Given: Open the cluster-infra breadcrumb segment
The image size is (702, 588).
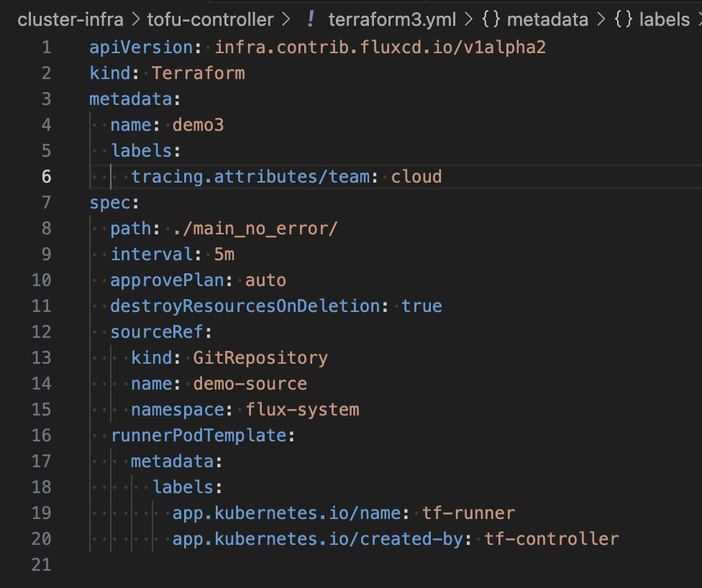Looking at the screenshot, I should pyautogui.click(x=70, y=19).
